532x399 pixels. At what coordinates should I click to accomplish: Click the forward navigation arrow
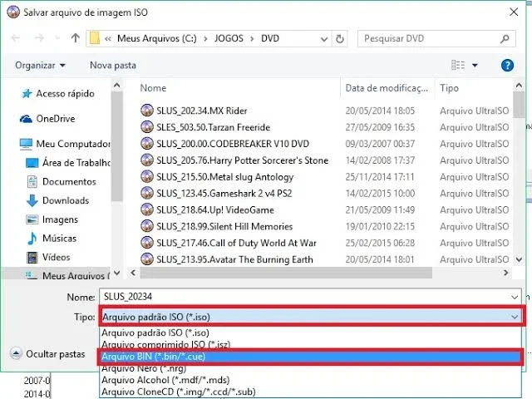click(39, 38)
